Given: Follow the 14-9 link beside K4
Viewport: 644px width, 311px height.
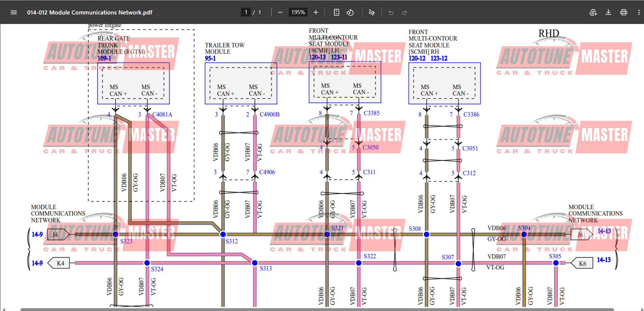Looking at the screenshot, I should pyautogui.click(x=37, y=263).
